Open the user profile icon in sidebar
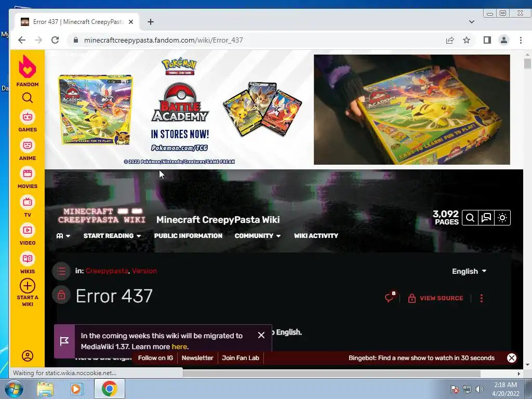532x399 pixels. pyautogui.click(x=28, y=355)
